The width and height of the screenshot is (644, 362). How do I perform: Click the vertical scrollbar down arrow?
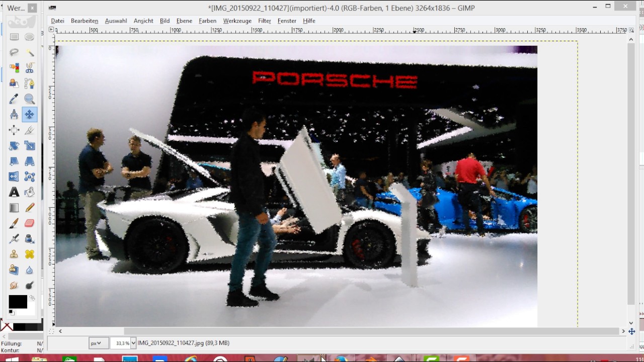(x=631, y=323)
